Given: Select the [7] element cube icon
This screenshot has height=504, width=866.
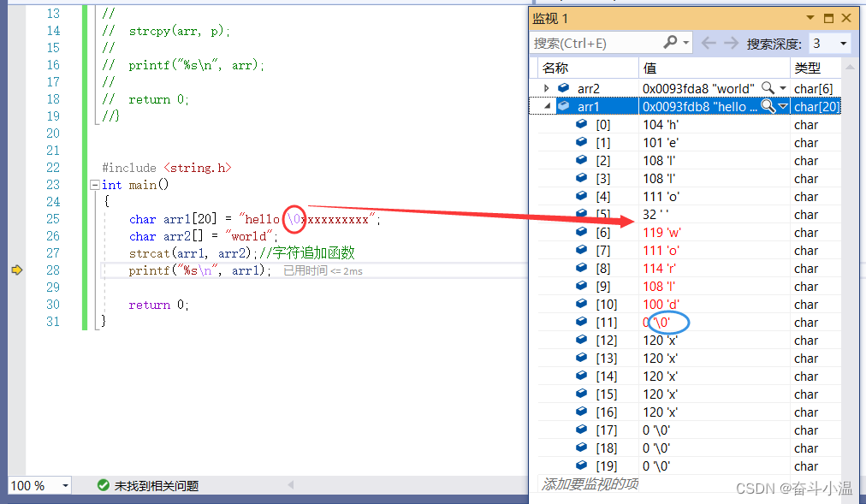Looking at the screenshot, I should [x=582, y=250].
